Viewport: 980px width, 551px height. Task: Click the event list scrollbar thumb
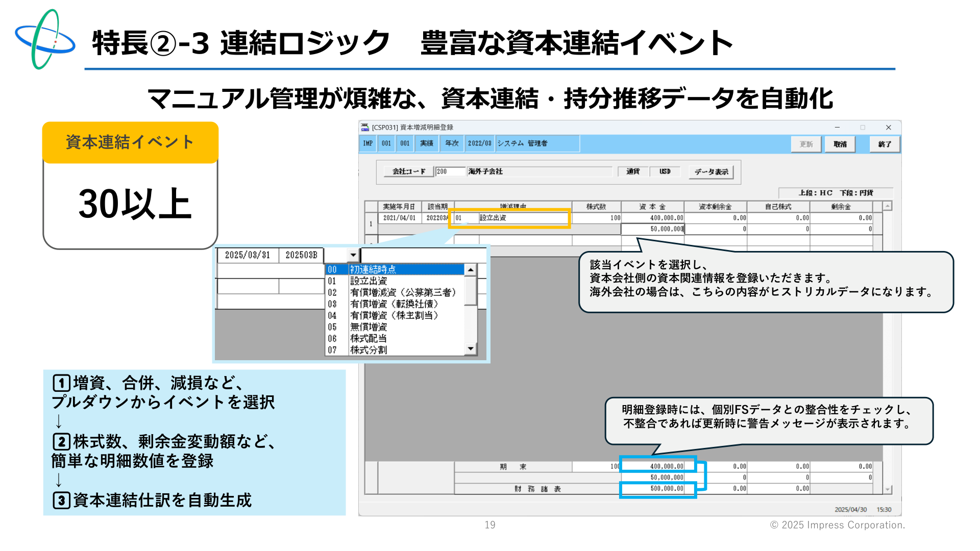pos(471,291)
